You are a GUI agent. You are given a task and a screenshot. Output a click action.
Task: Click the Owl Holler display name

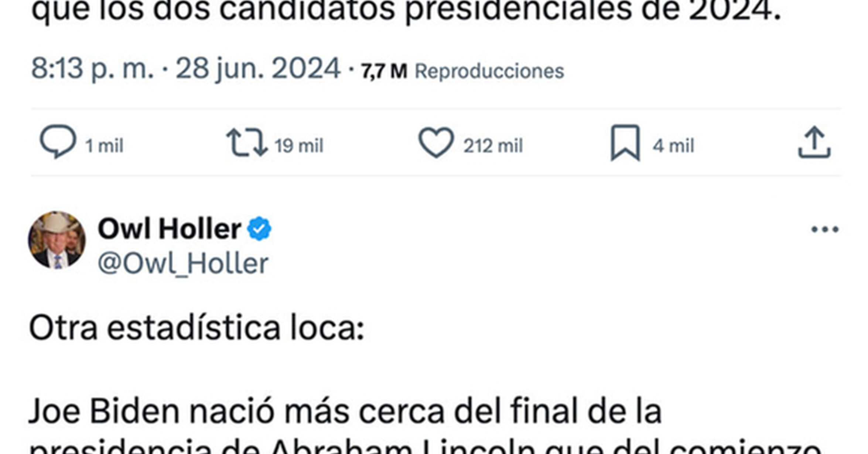[169, 229]
